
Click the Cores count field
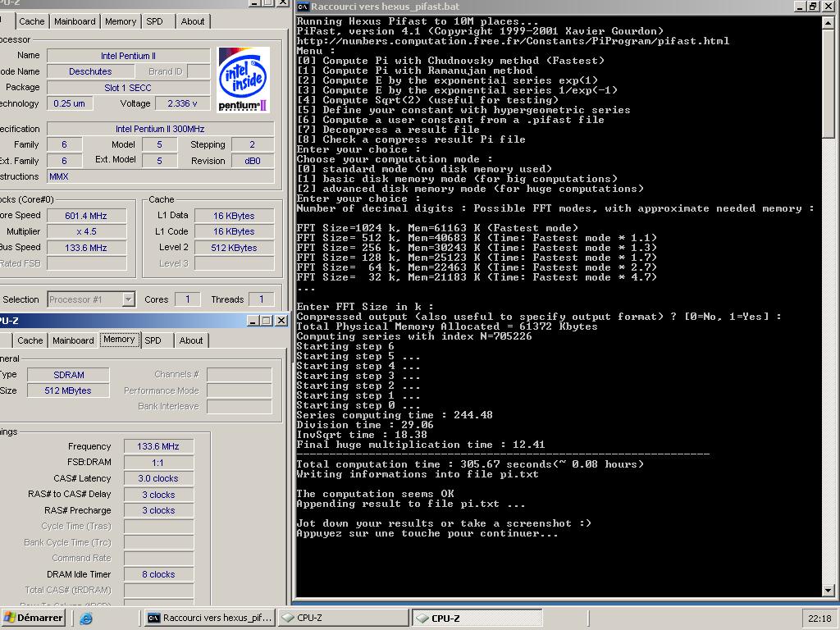188,299
